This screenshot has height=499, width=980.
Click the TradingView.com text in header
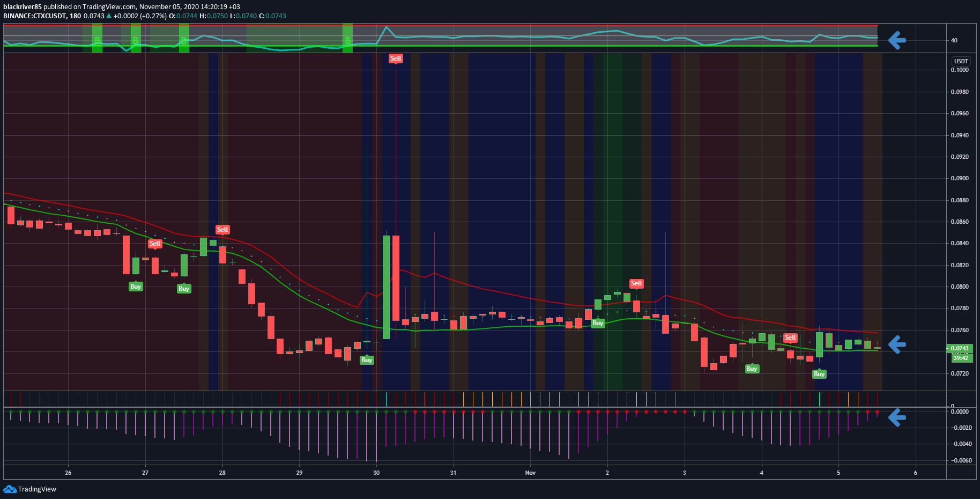click(x=109, y=7)
